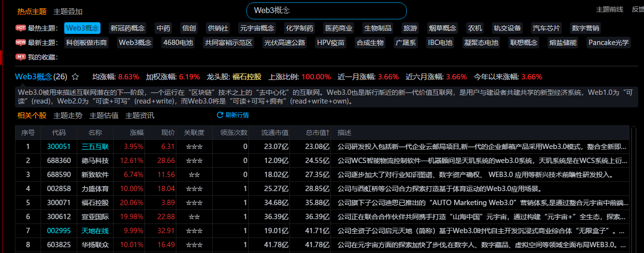
Task: Select the 4680电池 theme tag
Action: (x=178, y=43)
